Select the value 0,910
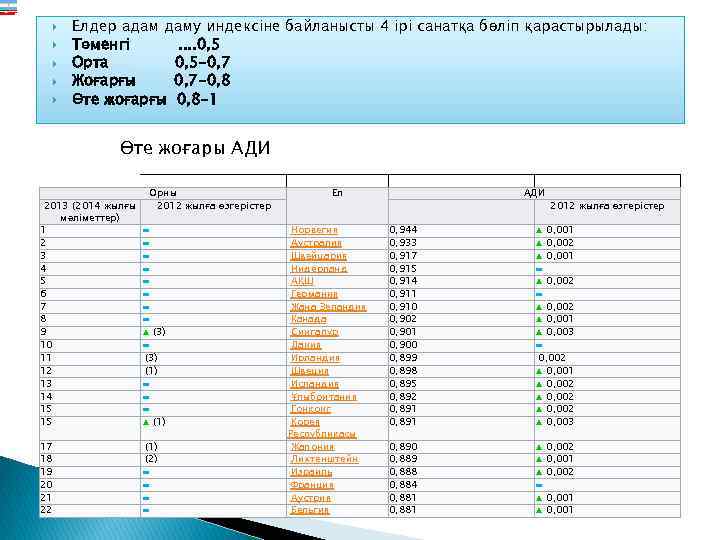 pyautogui.click(x=403, y=306)
